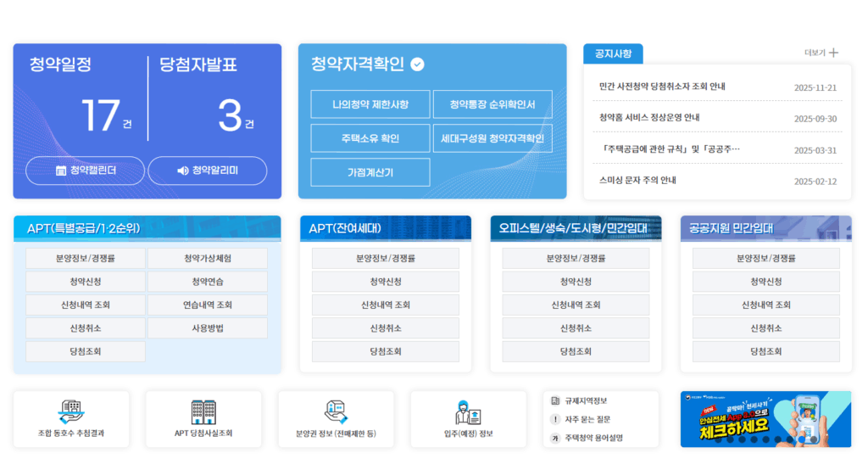This screenshot has height=470, width=868.
Task: Open 세대구성원 청약자격확인
Action: (x=492, y=138)
